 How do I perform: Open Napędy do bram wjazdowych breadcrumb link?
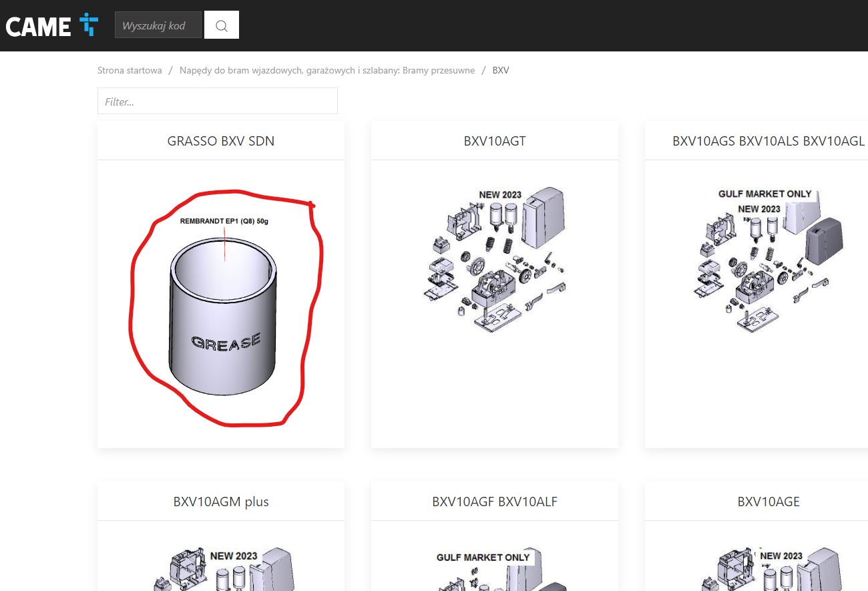(x=327, y=70)
